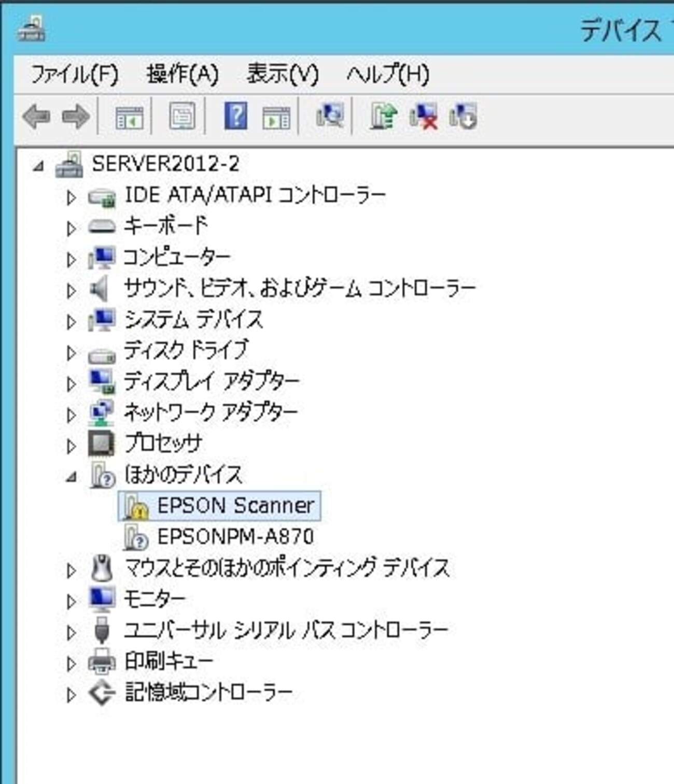Viewport: 674px width, 784px height.
Task: Select the ほかのデバイス category label
Action: coord(183,475)
